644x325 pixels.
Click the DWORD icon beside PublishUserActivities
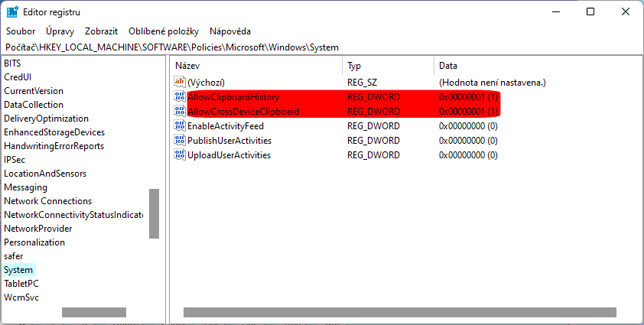coord(180,141)
